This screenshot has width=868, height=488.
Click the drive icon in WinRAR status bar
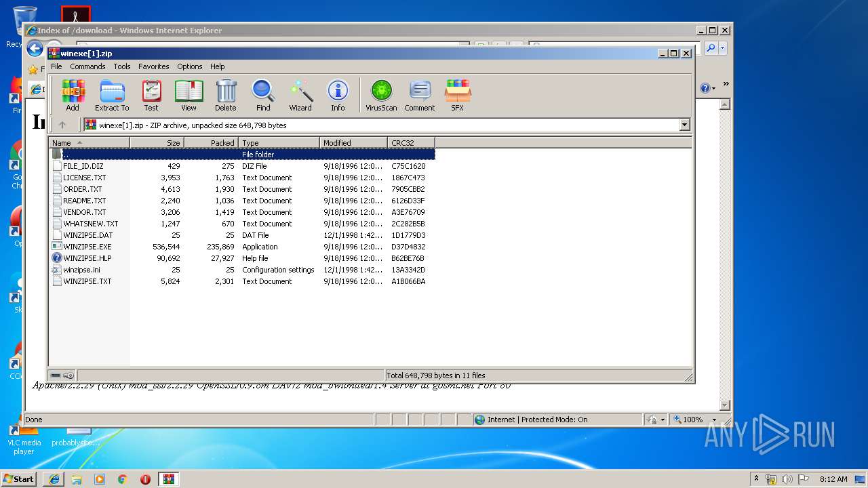56,375
